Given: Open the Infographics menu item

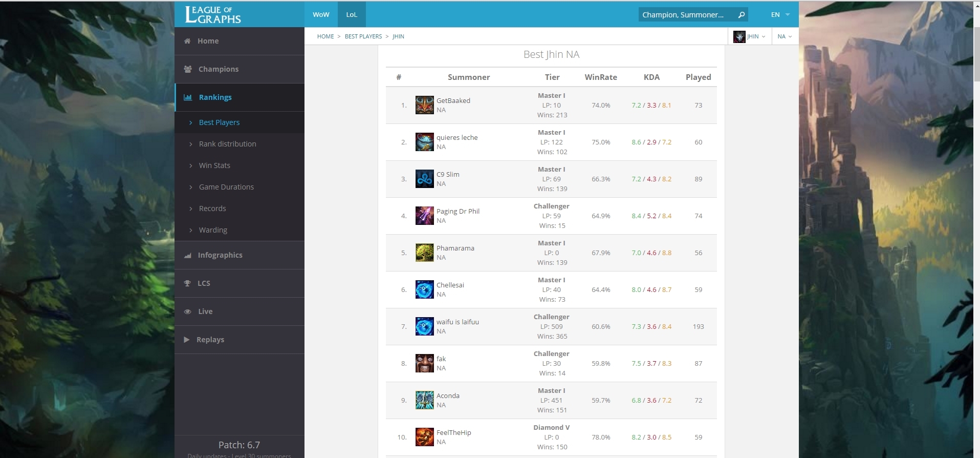Looking at the screenshot, I should point(239,255).
